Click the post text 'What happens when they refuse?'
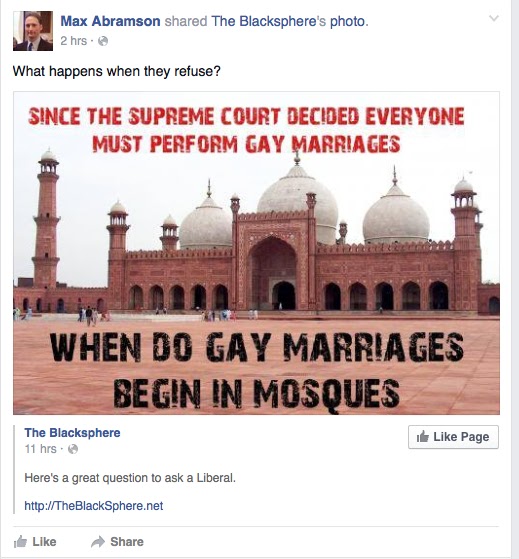The width and height of the screenshot is (519, 559). [117, 71]
